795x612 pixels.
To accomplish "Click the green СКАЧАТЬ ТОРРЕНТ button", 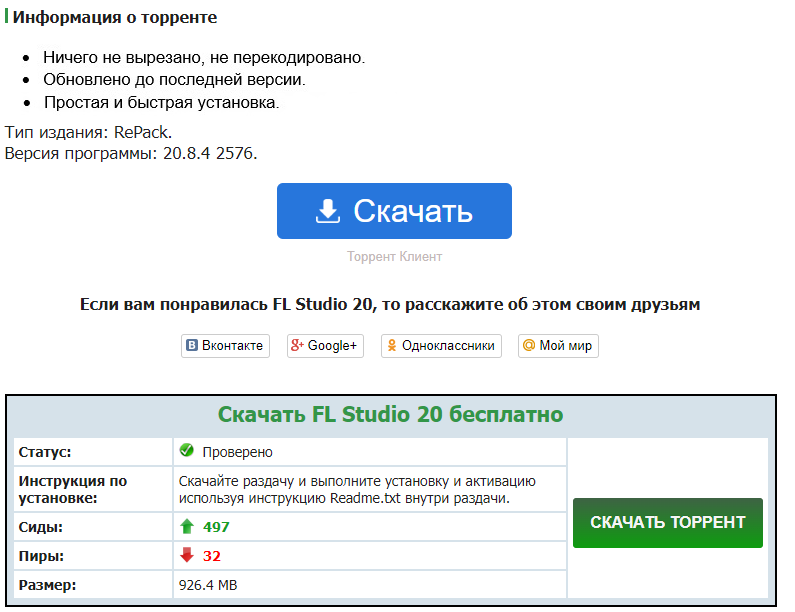I will 667,523.
